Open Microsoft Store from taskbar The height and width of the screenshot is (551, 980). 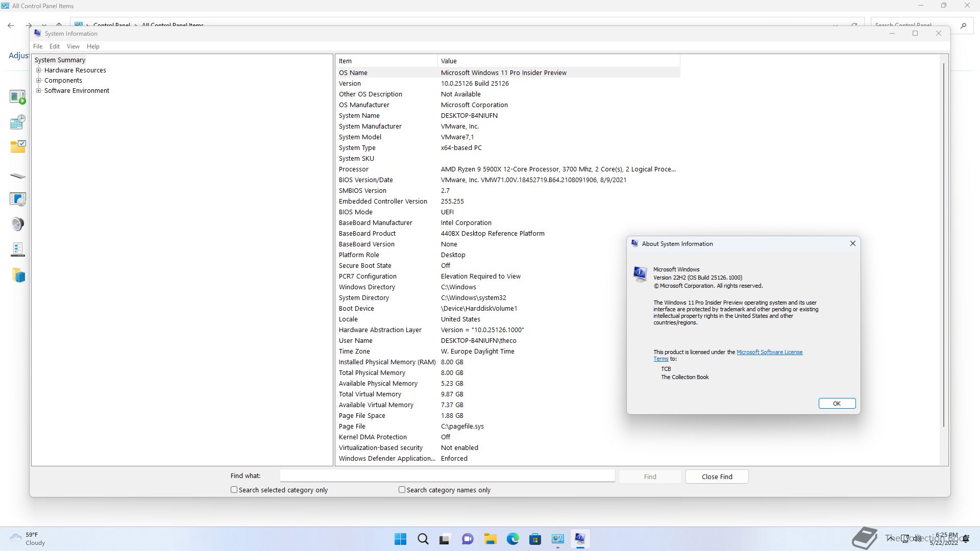[535, 539]
